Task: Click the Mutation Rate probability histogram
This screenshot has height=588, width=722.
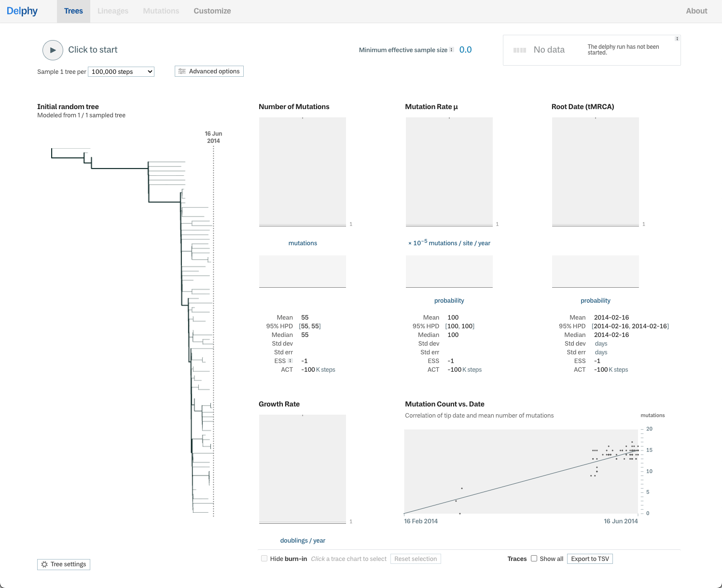Action: coord(449,271)
